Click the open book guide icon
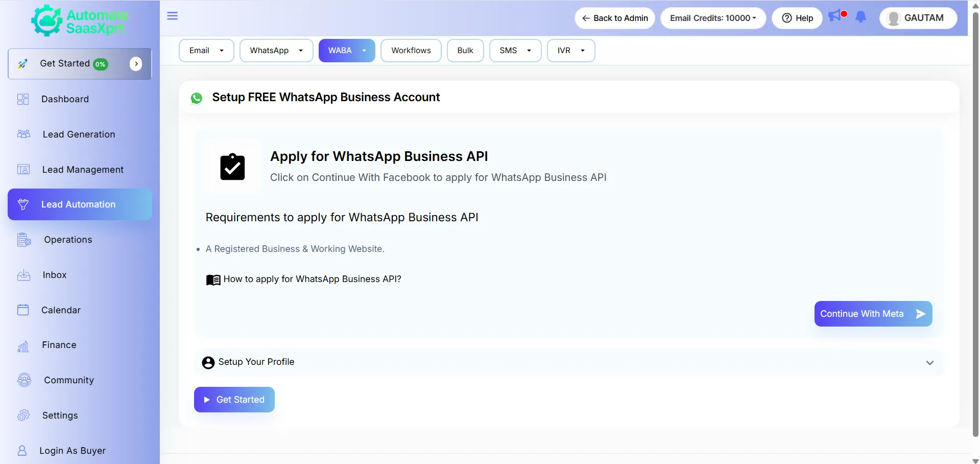The width and height of the screenshot is (980, 464). click(213, 280)
